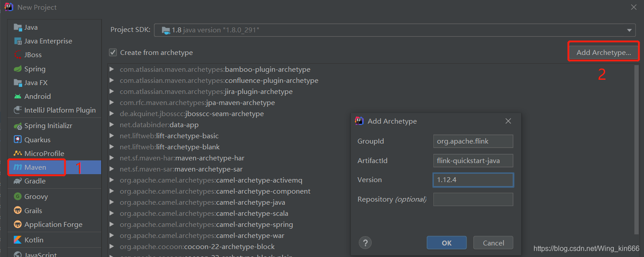Open the Project SDK dropdown
Image resolution: width=644 pixels, height=257 pixels.
point(395,30)
